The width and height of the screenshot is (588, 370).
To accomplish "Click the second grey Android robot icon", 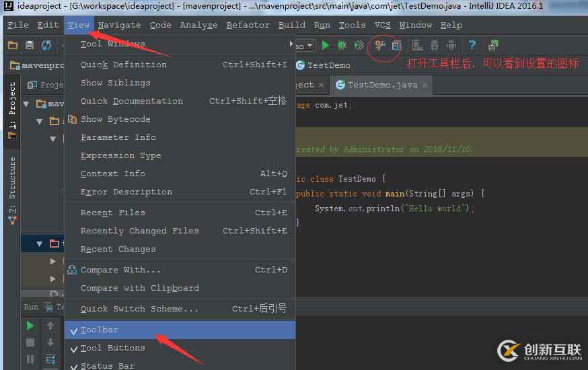I will tap(452, 46).
